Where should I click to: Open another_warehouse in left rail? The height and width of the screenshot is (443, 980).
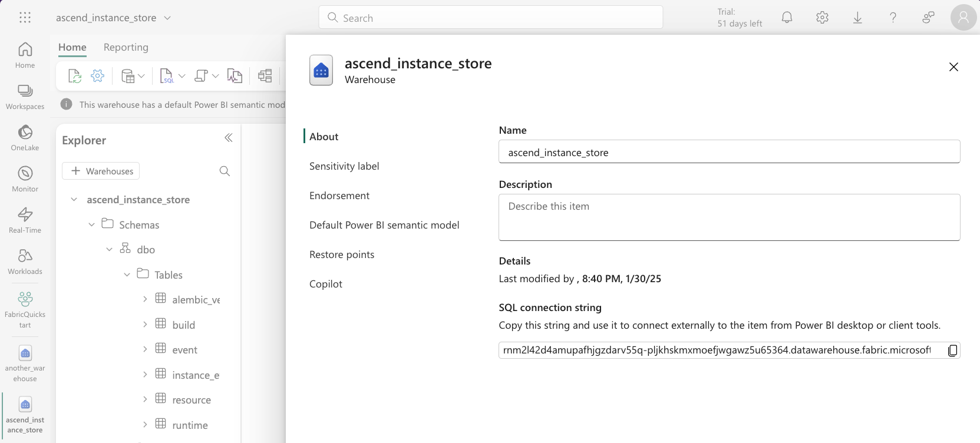coord(25,363)
